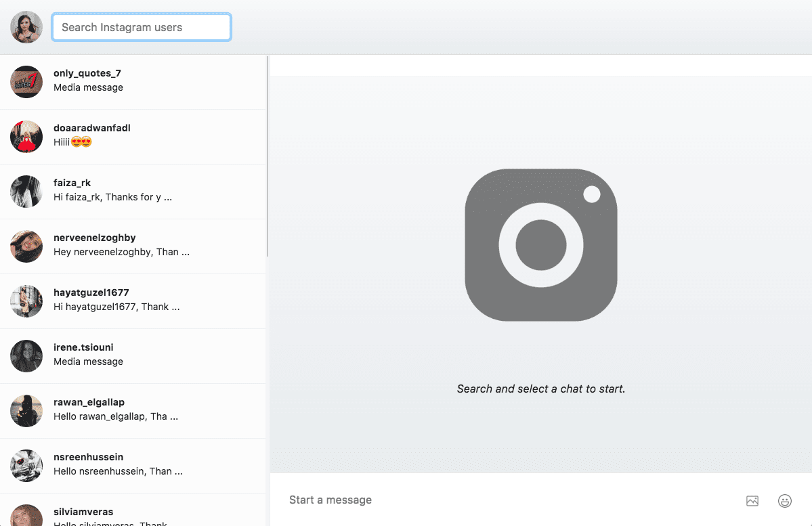Click irene.tsiouni profile picture

(26, 356)
